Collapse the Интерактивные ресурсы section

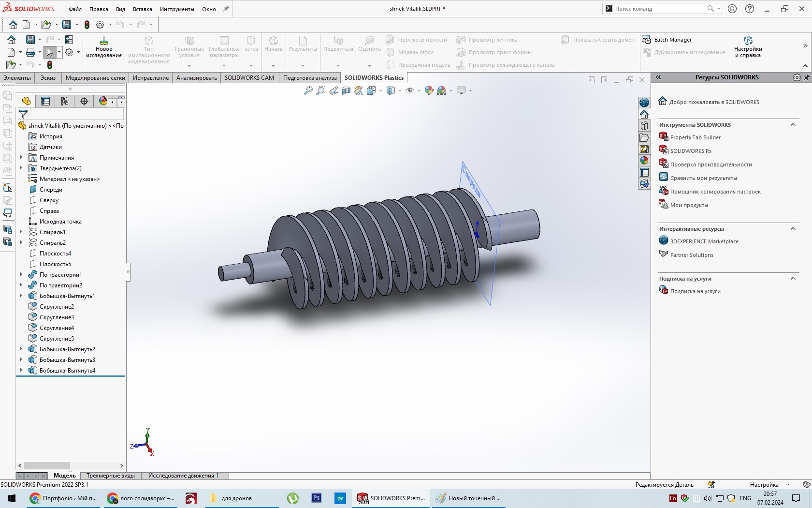[x=793, y=229]
